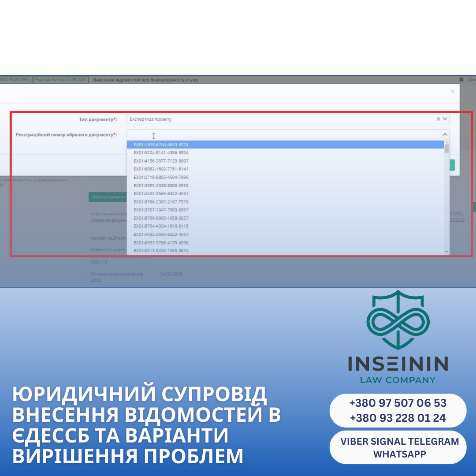This screenshot has height=476, width=476.
Task: Pick the entry EX01:4156-3077-7129-5697
Action: point(285,161)
